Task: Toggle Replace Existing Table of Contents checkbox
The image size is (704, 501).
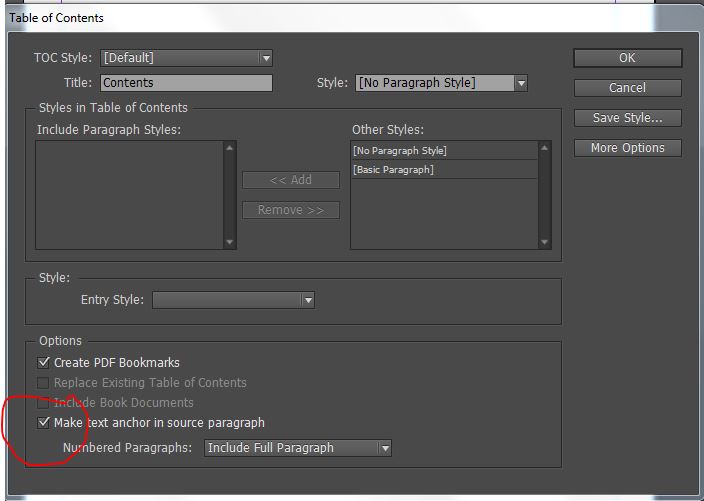Action: tap(43, 382)
